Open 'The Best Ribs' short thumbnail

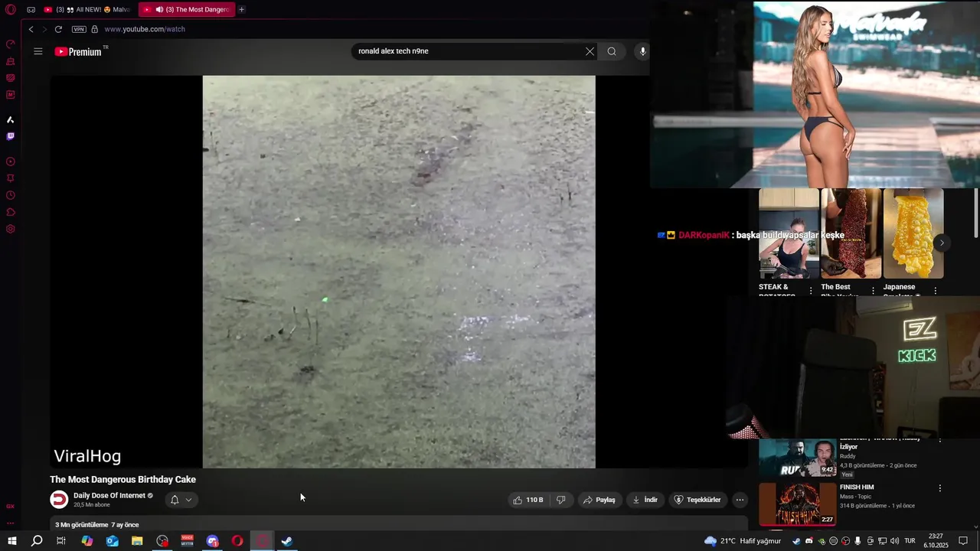click(x=851, y=233)
